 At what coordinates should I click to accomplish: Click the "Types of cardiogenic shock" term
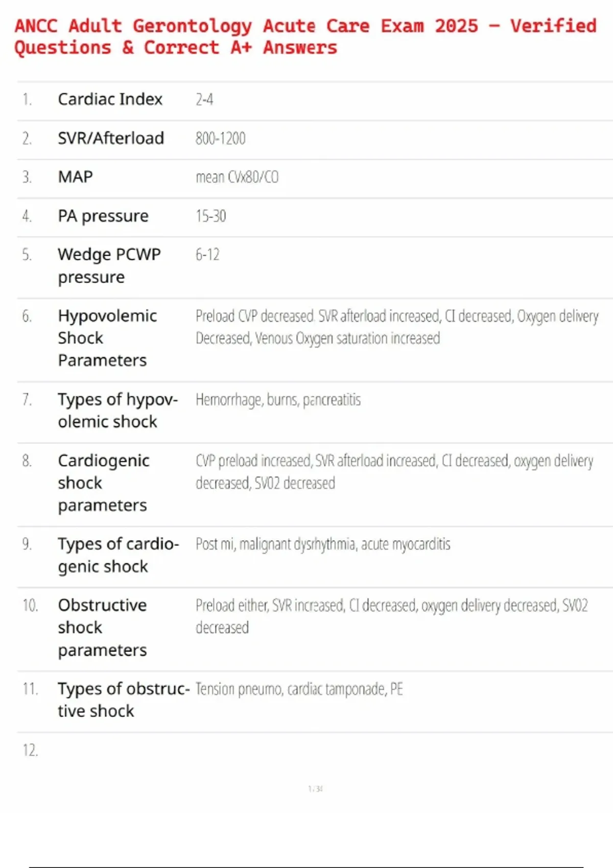pyautogui.click(x=118, y=555)
